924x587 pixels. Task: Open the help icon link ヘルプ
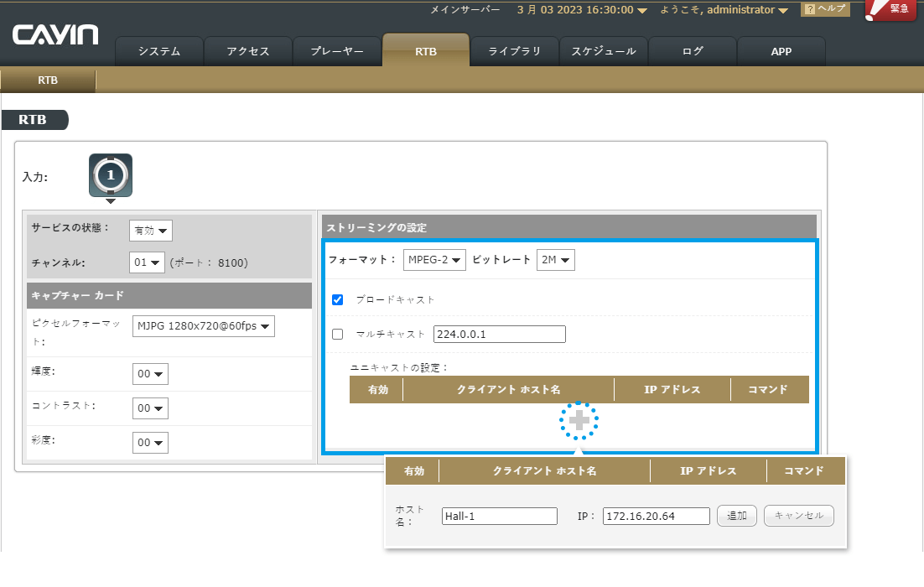[x=825, y=9]
